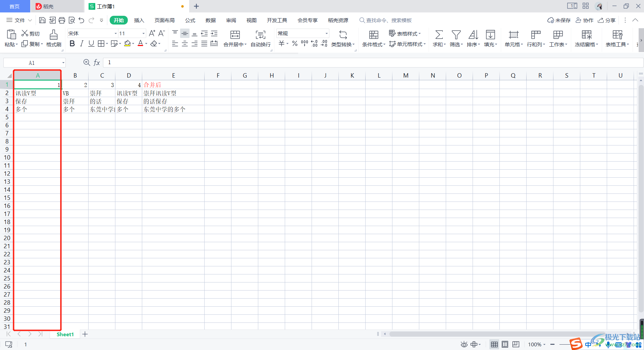This screenshot has width=644, height=350.
Task: Click the Filter 筛选 funnel icon
Action: (456, 35)
